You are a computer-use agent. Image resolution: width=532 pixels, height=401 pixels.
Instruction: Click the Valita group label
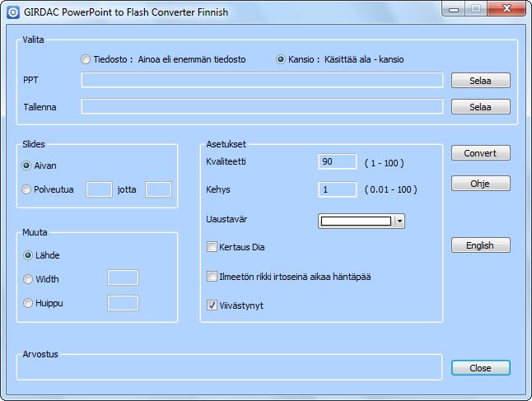click(33, 40)
